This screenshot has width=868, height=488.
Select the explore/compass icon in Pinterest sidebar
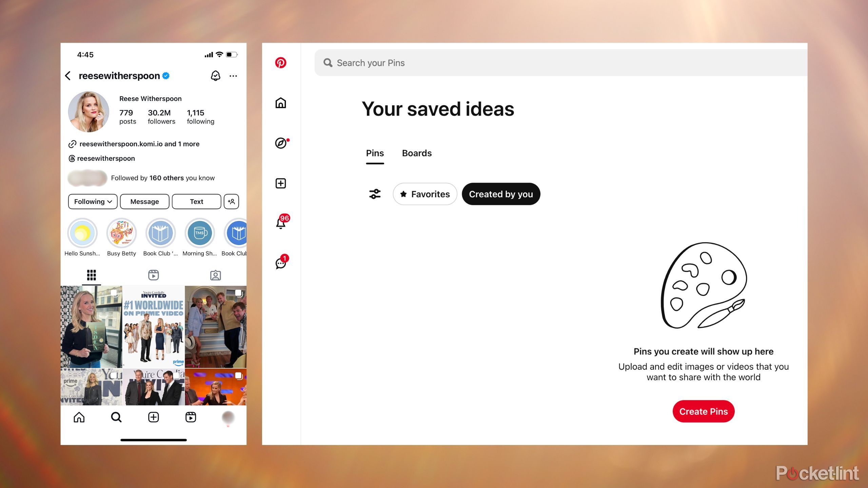tap(280, 143)
